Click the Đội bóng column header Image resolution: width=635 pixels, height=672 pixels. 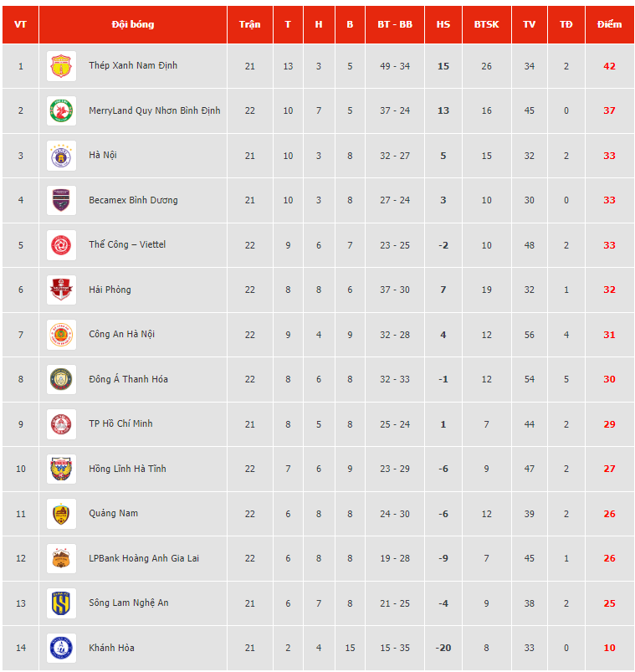[x=133, y=24]
